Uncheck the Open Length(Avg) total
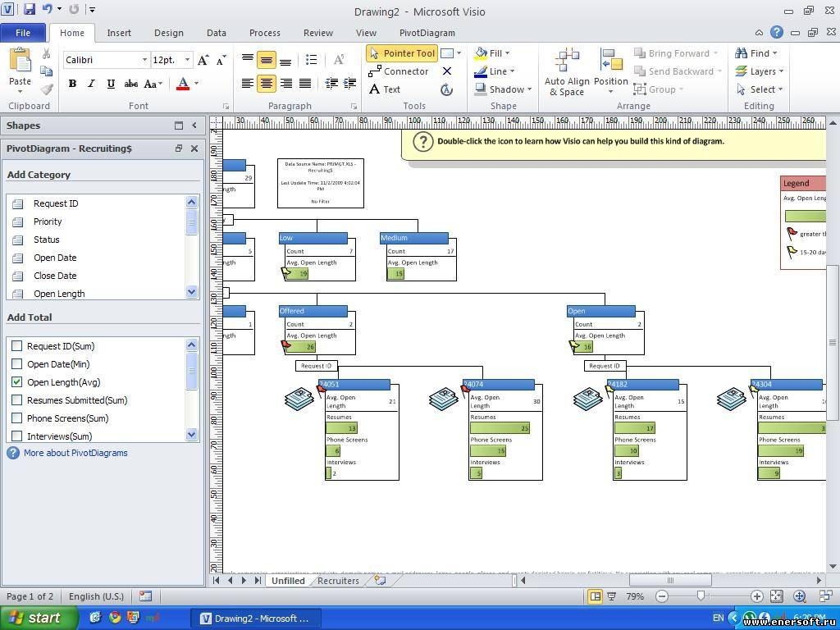Screen dimensions: 840x630 [x=17, y=382]
